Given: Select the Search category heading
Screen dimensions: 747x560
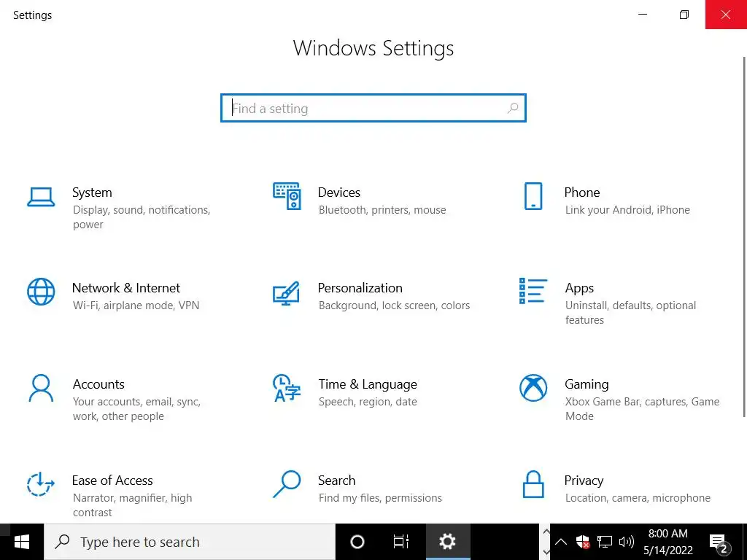Looking at the screenshot, I should (x=336, y=481).
